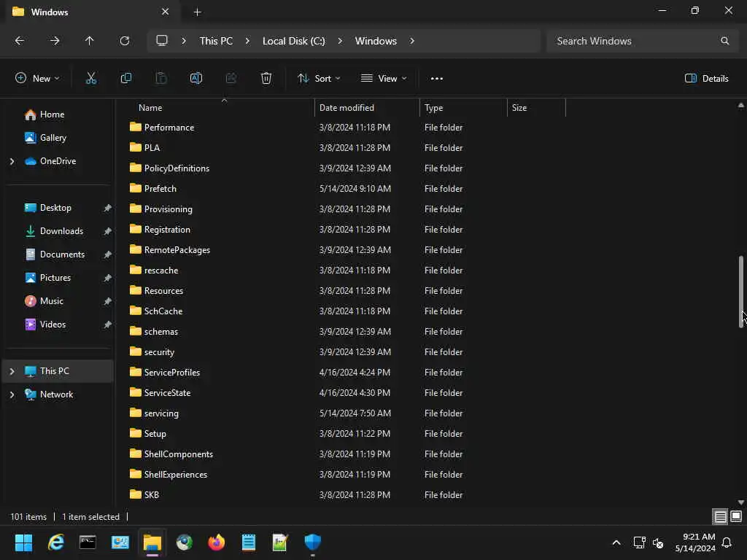The height and width of the screenshot is (560, 747).
Task: Expand chevron after This PC breadcrumb
Action: (x=247, y=41)
